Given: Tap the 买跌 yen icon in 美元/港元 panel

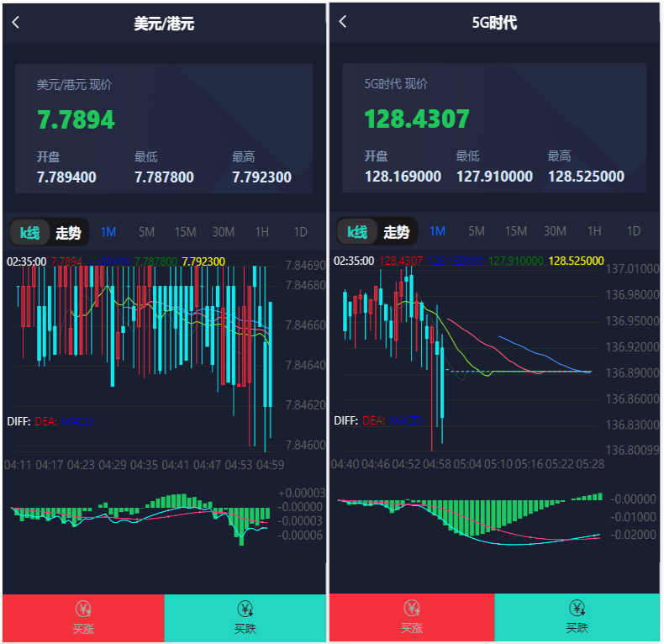Looking at the screenshot, I should click(245, 609).
